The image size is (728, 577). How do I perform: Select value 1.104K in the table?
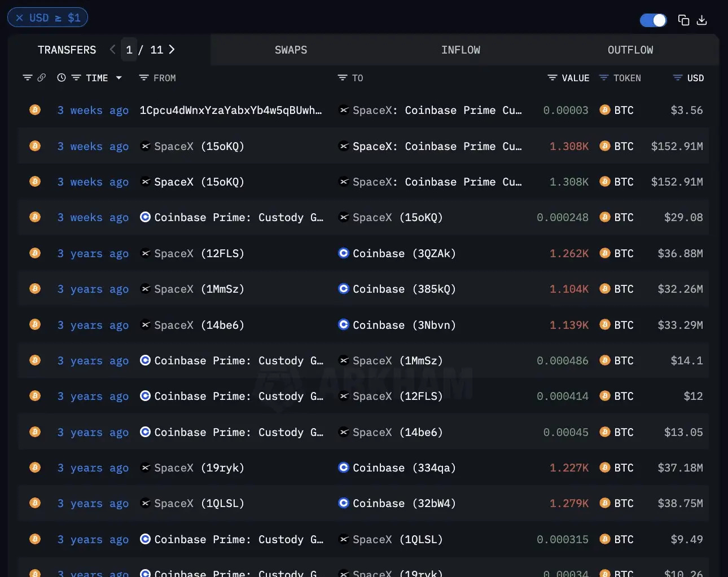coord(569,289)
